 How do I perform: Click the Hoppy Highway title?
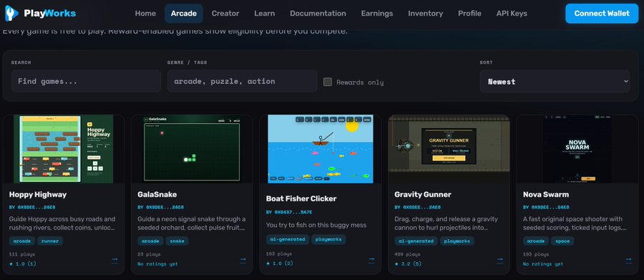pos(38,195)
